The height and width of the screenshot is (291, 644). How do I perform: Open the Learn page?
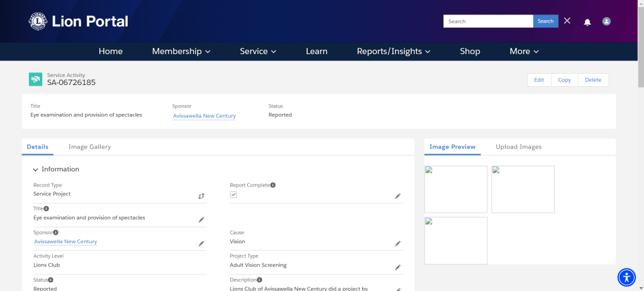pos(317,52)
